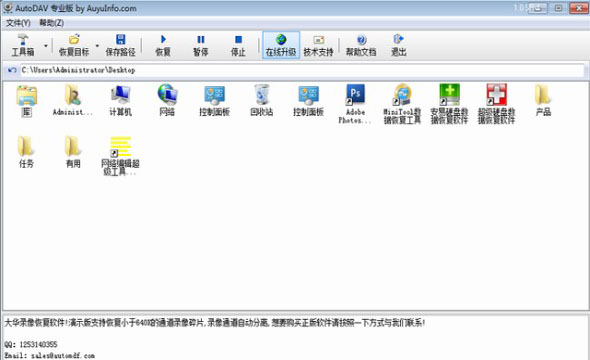Select the 回收站 recycle bin icon
Screen dimensions: 590x360
[x=262, y=101]
